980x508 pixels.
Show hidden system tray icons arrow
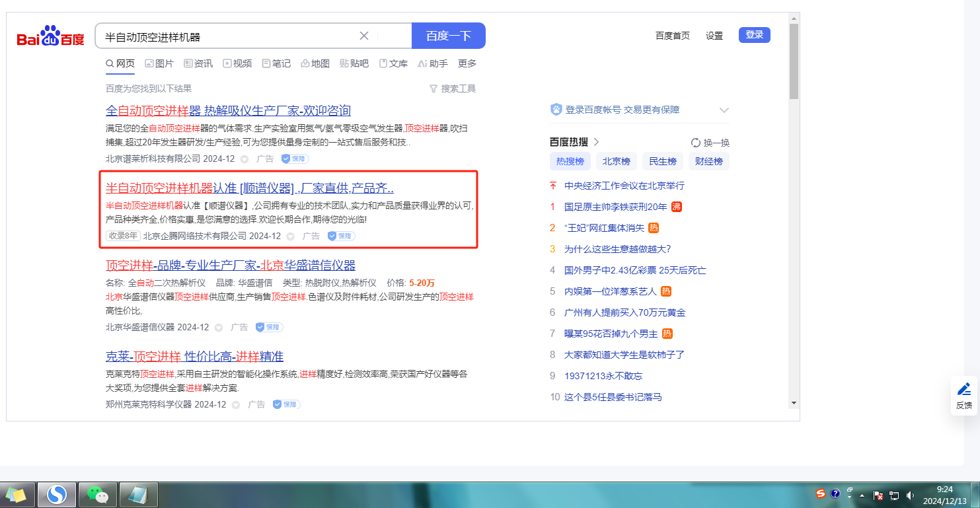click(862, 495)
